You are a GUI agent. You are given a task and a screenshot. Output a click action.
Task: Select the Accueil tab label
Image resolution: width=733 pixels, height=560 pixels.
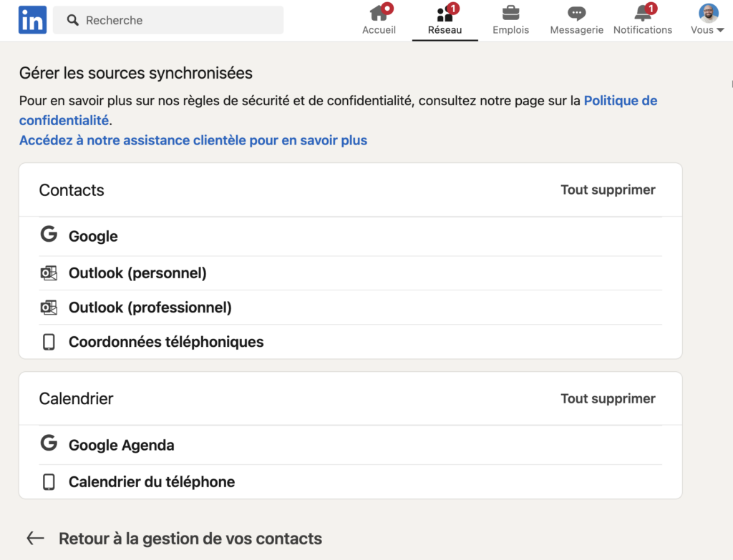(x=379, y=30)
